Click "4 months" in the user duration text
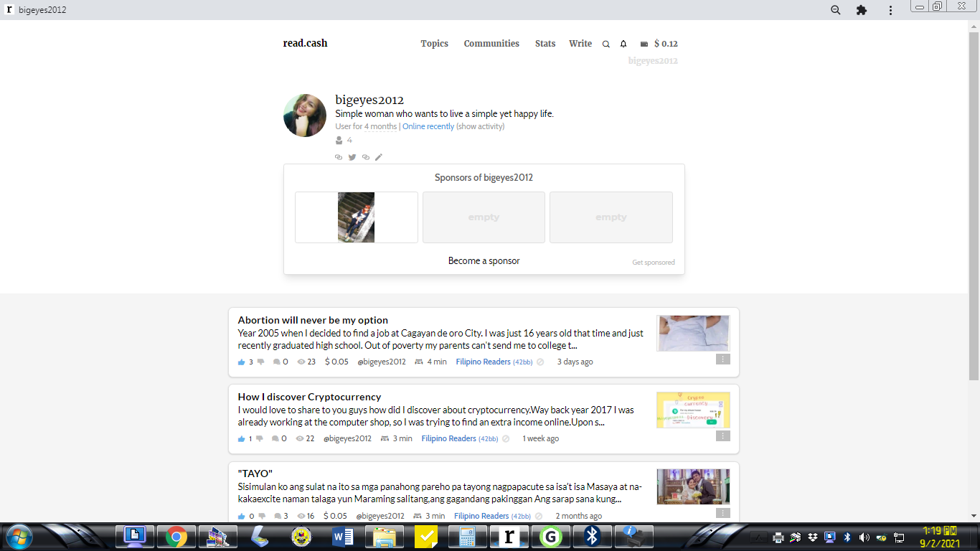Viewport: 980px width, 551px height. [381, 127]
